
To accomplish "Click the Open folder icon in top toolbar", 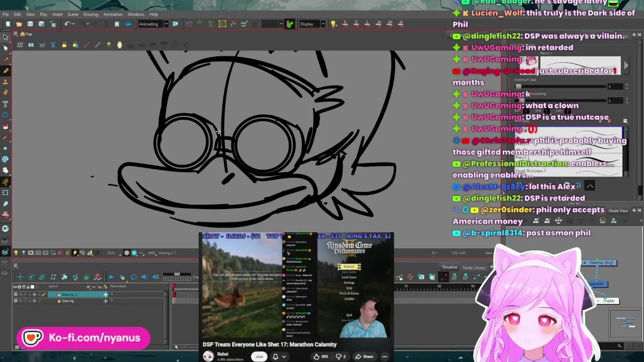I will click(x=19, y=24).
